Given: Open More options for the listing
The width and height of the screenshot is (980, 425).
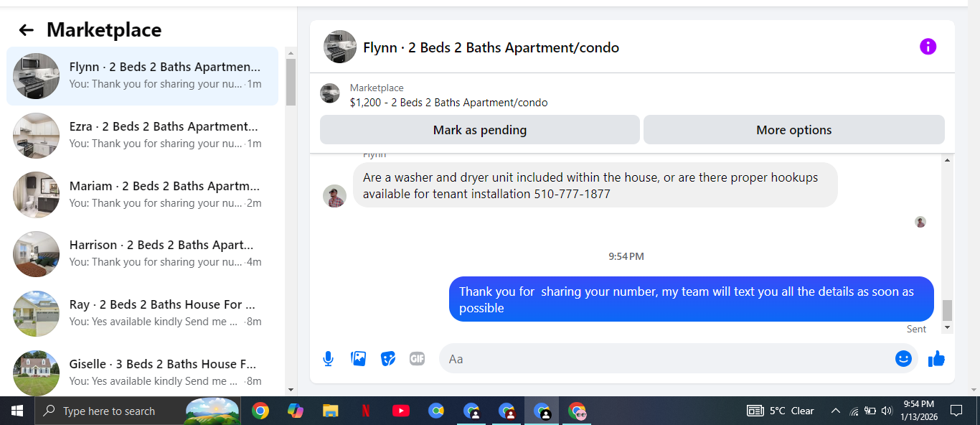Looking at the screenshot, I should coord(794,130).
